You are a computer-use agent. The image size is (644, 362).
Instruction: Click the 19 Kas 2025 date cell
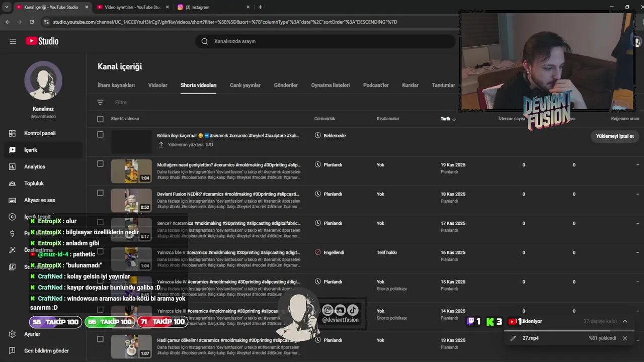point(453,165)
